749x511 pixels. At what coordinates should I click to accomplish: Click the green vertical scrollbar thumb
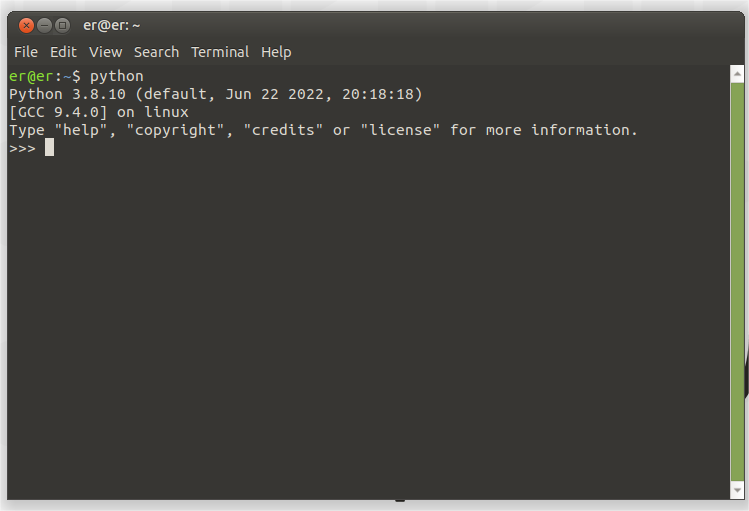coord(737,282)
